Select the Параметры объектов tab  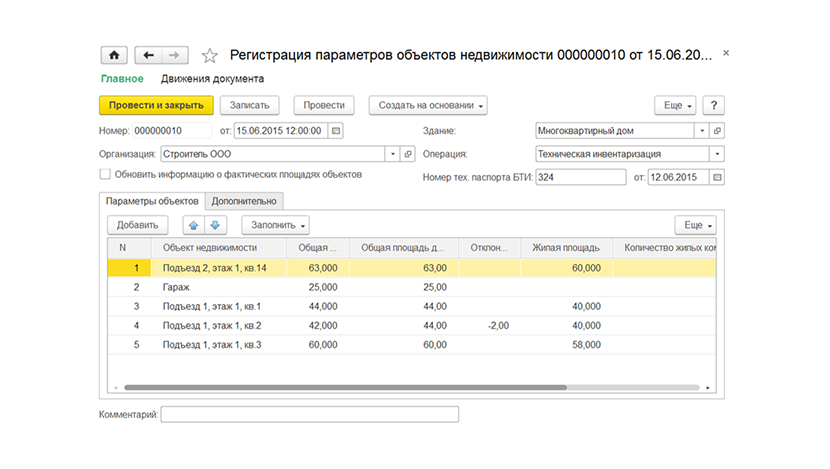tap(152, 201)
